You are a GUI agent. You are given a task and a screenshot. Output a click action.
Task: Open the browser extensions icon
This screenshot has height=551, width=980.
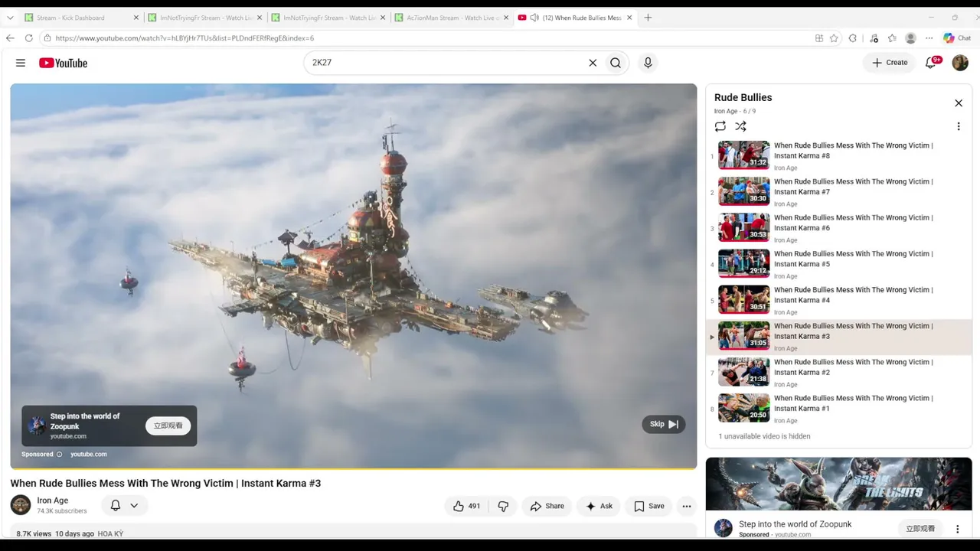pos(853,38)
